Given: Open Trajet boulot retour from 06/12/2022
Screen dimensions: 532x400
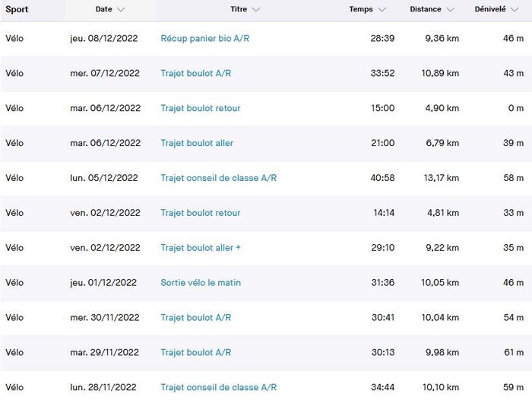Looking at the screenshot, I should click(200, 108).
